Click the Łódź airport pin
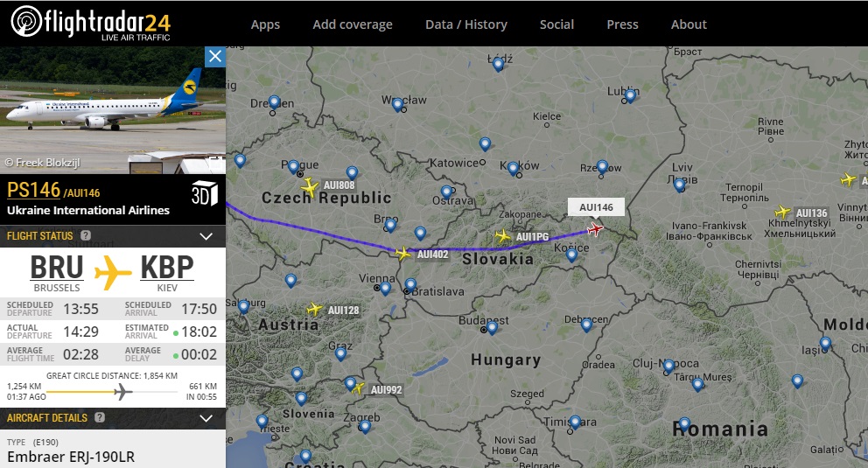The height and width of the screenshot is (468, 868). 498,65
